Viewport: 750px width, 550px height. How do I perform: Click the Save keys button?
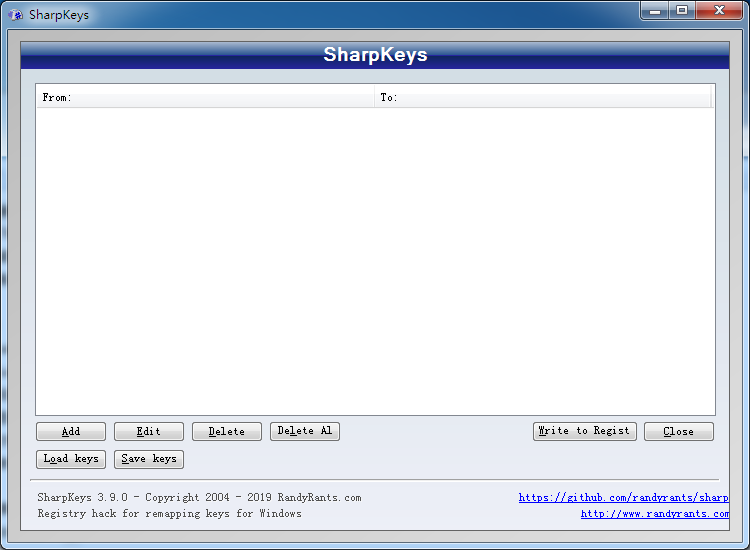(149, 459)
